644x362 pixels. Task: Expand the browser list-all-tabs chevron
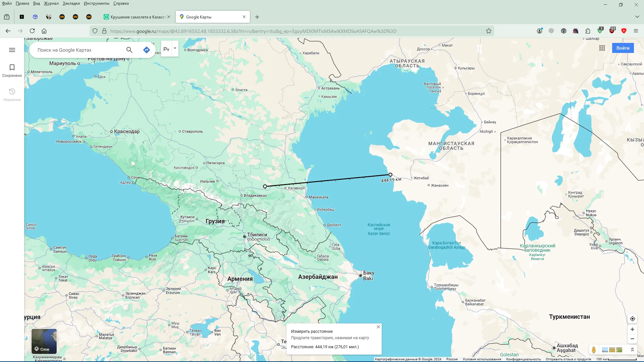pos(637,17)
